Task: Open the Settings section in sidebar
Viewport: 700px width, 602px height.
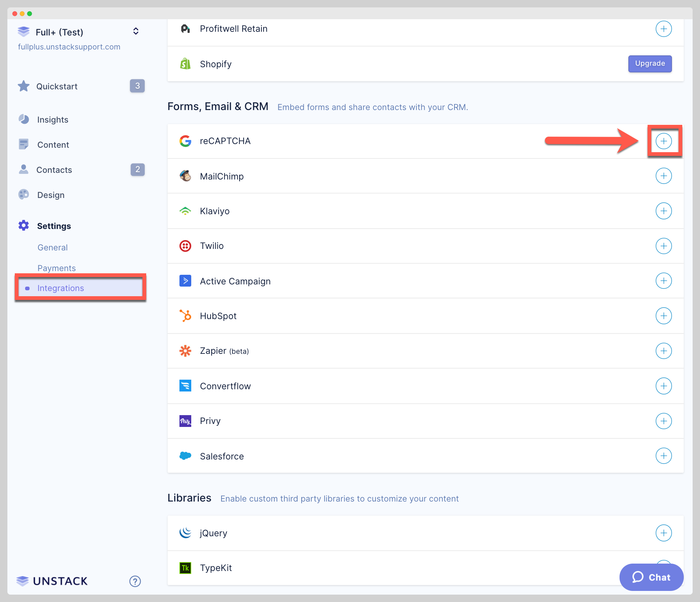Action: (x=54, y=226)
